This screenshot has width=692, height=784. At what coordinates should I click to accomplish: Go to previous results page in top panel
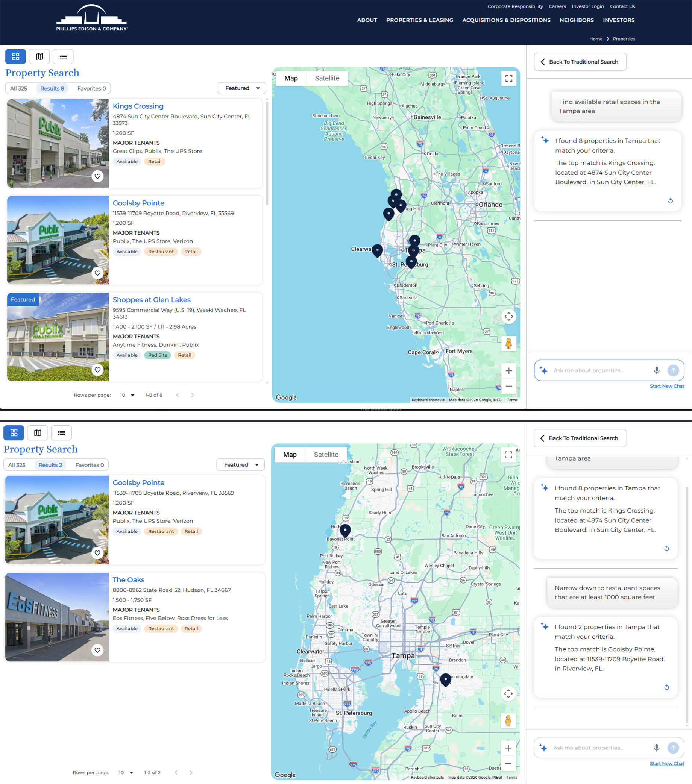coord(177,395)
